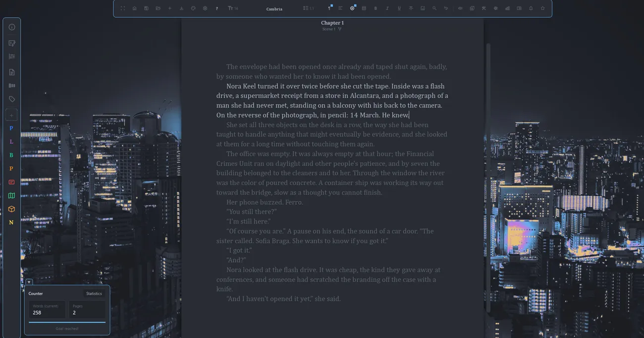Toggle focus mode circle icon
Viewport: 644px width, 338px height.
point(352,8)
